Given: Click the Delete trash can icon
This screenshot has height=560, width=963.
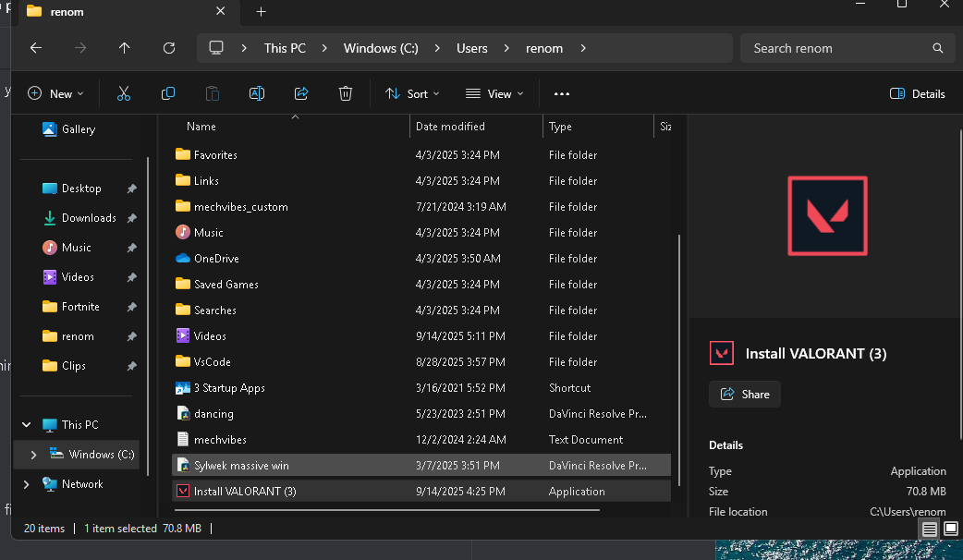Looking at the screenshot, I should (345, 93).
